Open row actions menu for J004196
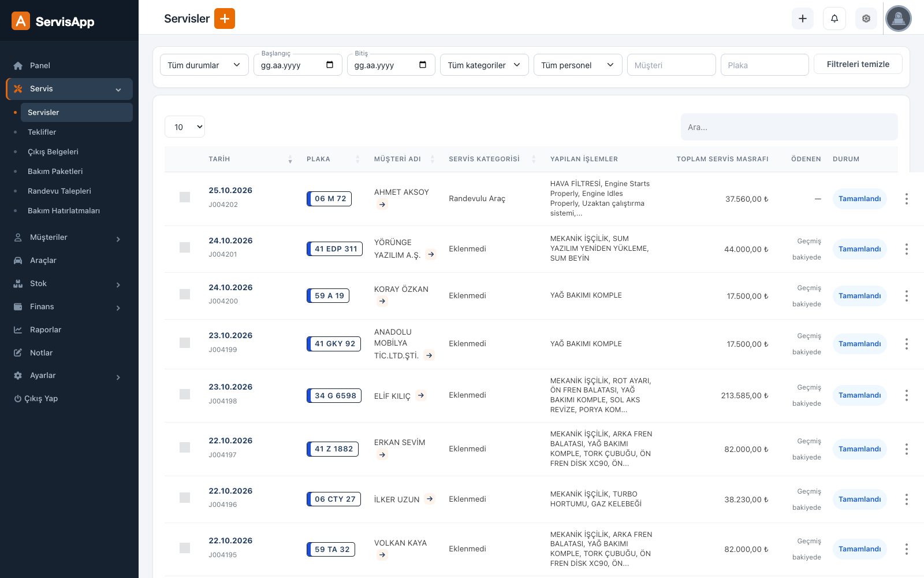 pyautogui.click(x=907, y=499)
